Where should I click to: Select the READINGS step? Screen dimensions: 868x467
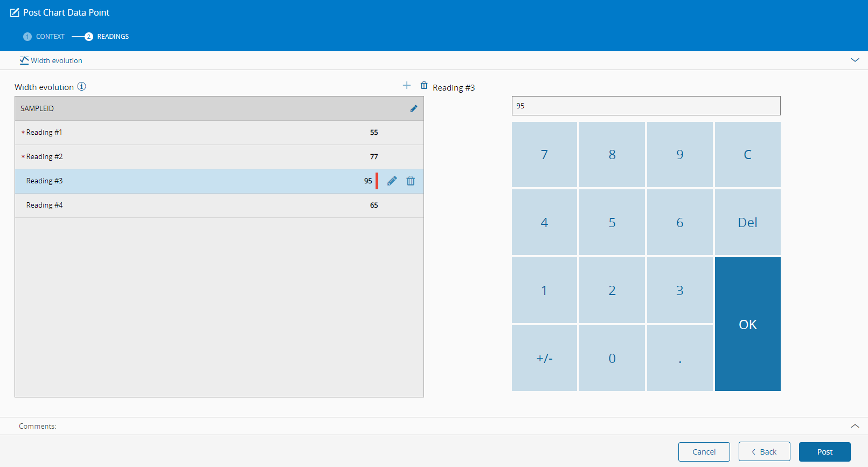107,37
